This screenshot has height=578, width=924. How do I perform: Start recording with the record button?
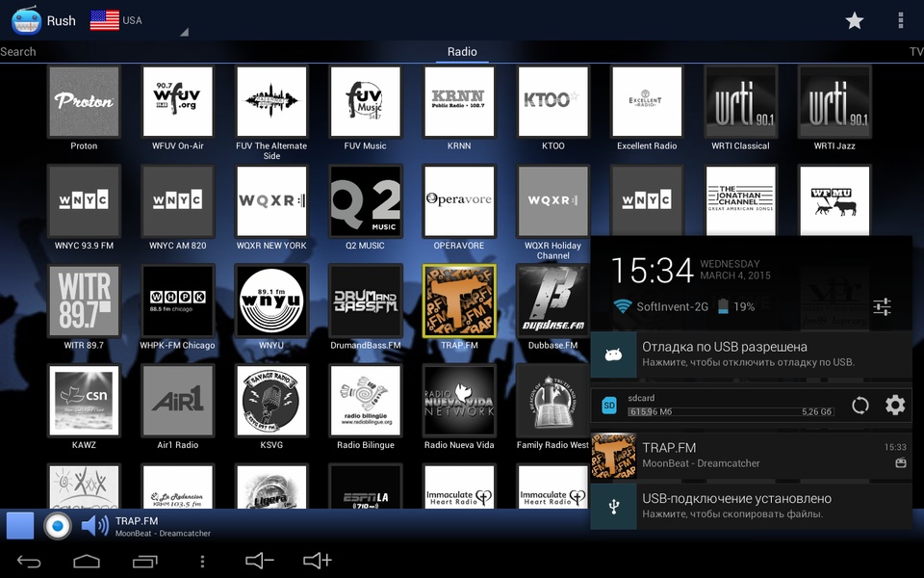pyautogui.click(x=57, y=526)
